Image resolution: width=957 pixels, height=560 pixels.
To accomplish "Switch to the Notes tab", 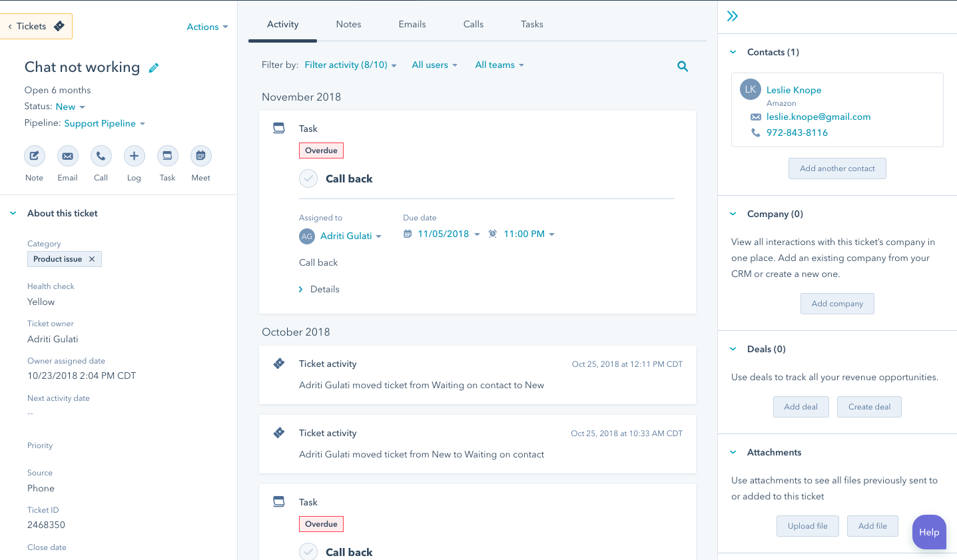I will (x=348, y=24).
